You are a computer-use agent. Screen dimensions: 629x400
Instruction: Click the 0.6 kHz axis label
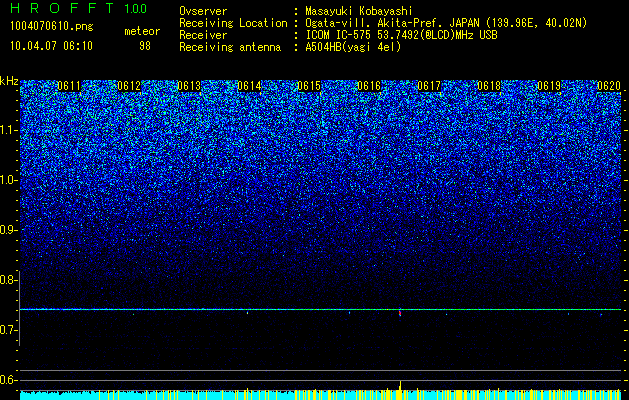coord(8,380)
